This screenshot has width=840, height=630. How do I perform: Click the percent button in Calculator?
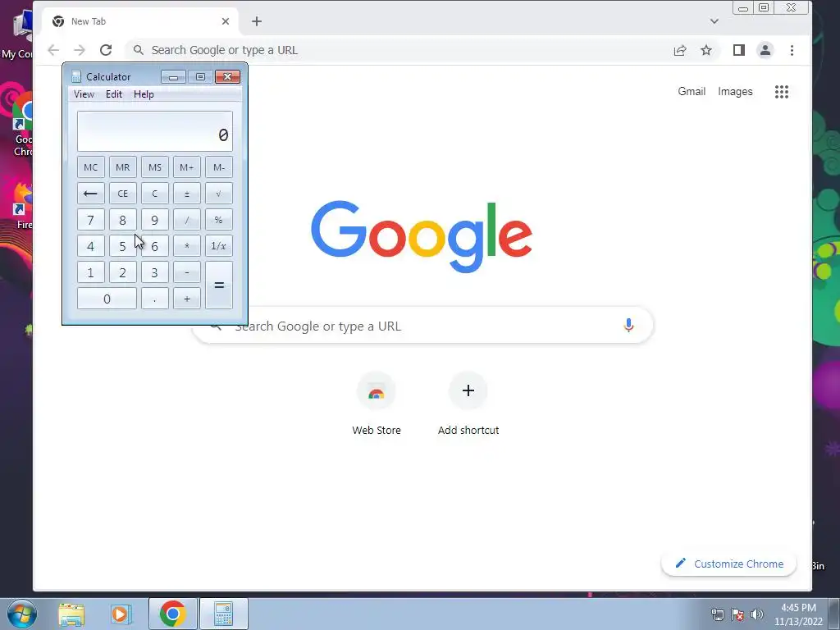218,220
